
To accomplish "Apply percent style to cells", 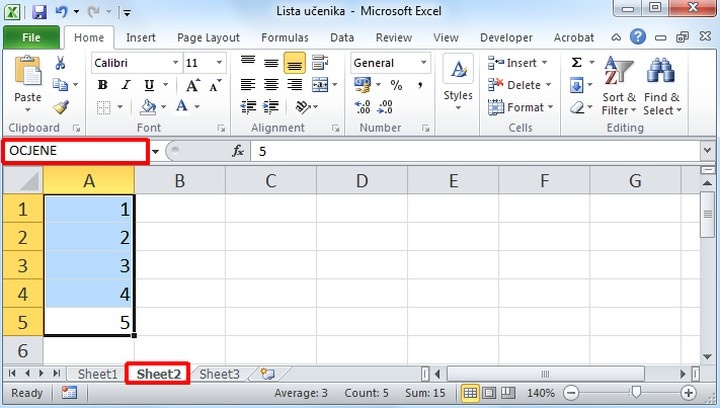I will click(x=395, y=85).
